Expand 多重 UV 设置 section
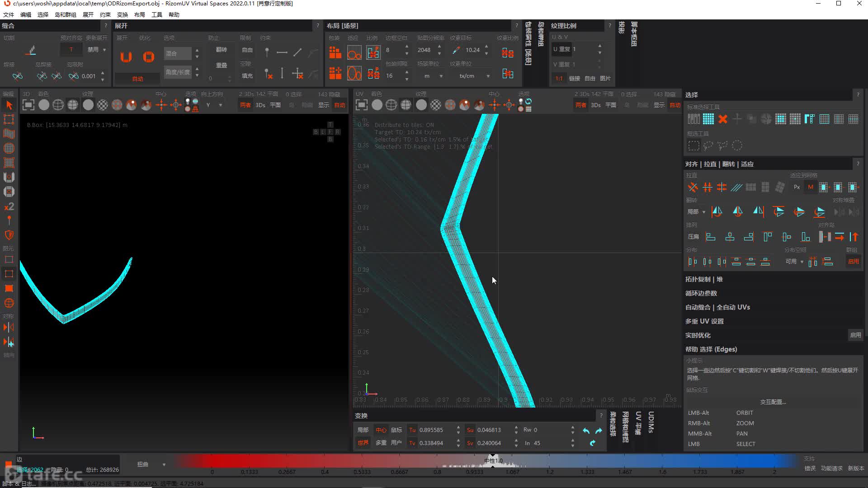Image resolution: width=868 pixels, height=488 pixels. (x=704, y=321)
